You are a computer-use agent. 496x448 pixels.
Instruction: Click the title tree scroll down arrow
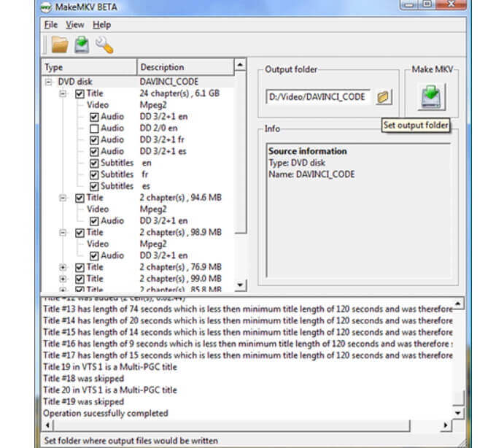coord(241,285)
